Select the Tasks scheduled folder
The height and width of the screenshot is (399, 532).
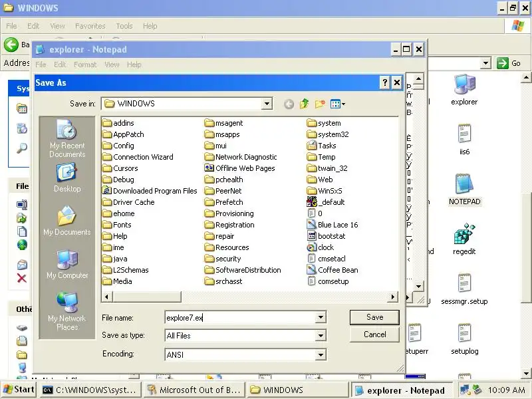click(321, 146)
